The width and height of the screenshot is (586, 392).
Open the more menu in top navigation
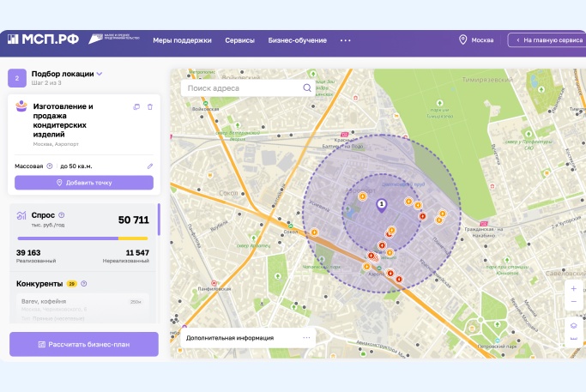pos(345,40)
